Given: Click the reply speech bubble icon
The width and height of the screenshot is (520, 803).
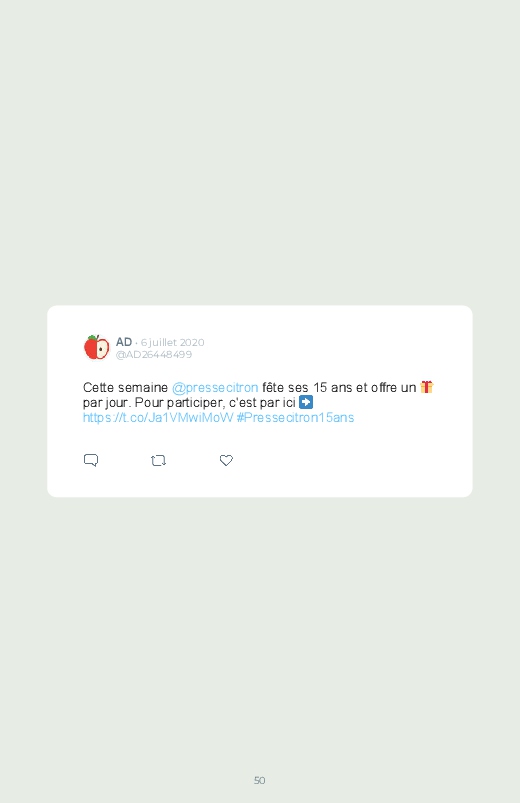Looking at the screenshot, I should coord(91,460).
